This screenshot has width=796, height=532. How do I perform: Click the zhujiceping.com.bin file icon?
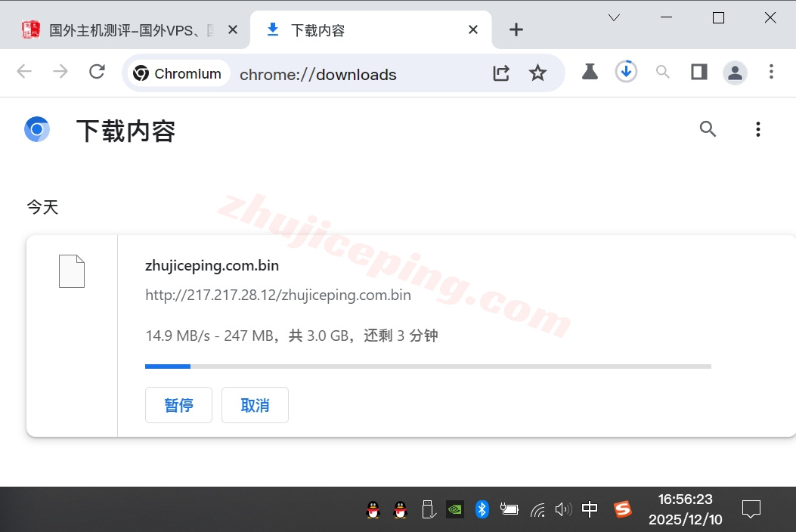(x=72, y=271)
